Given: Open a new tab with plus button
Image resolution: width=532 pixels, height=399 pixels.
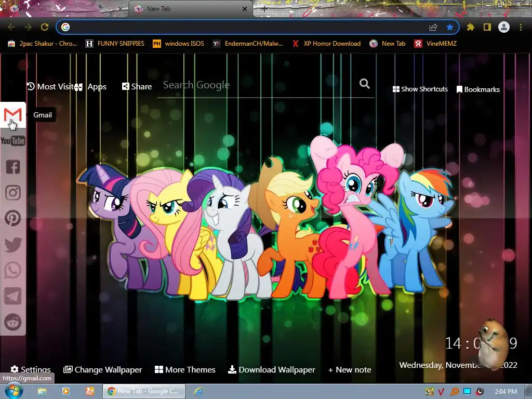Looking at the screenshot, I should (x=264, y=9).
